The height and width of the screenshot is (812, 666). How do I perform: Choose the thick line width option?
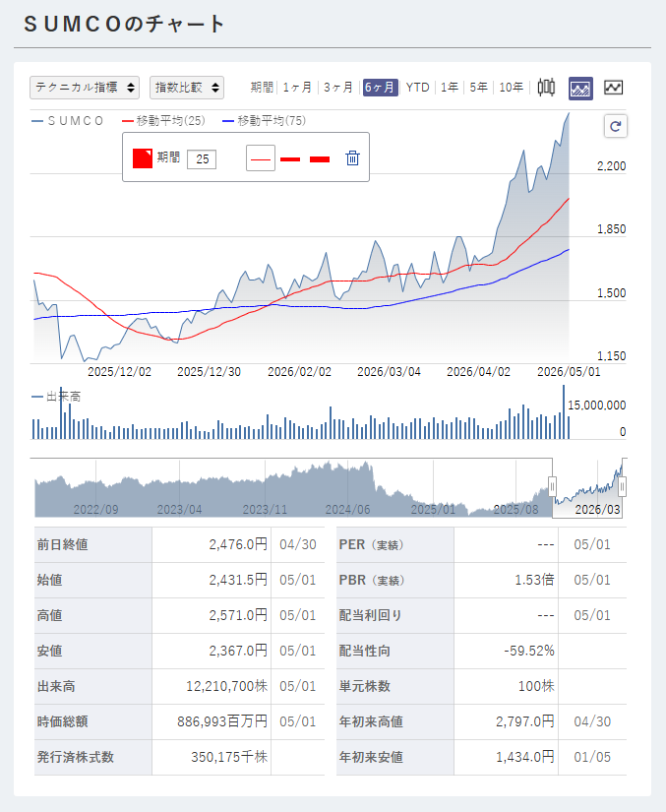[x=320, y=159]
